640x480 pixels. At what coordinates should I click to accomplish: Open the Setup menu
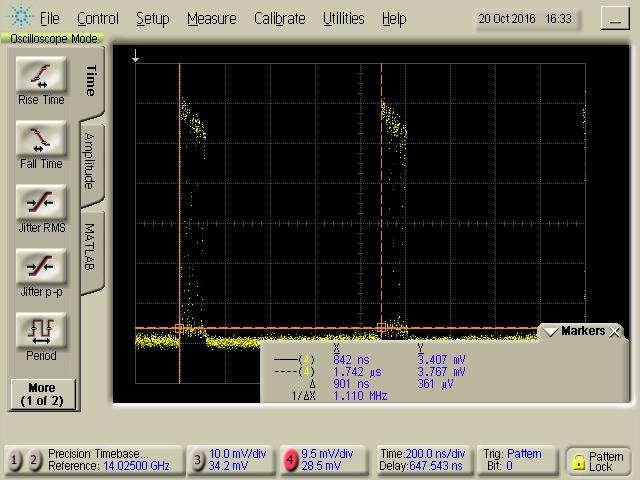coord(153,19)
